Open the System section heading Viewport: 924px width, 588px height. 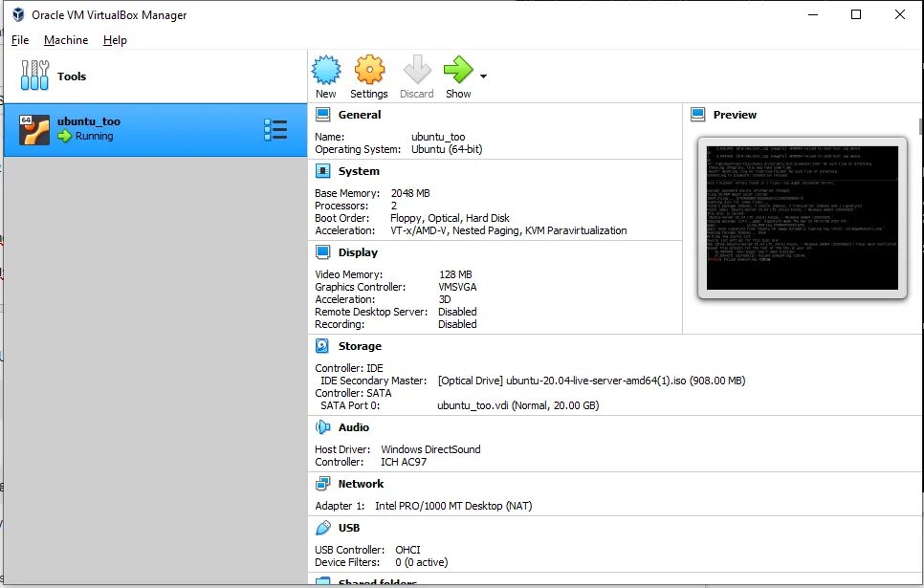[359, 171]
